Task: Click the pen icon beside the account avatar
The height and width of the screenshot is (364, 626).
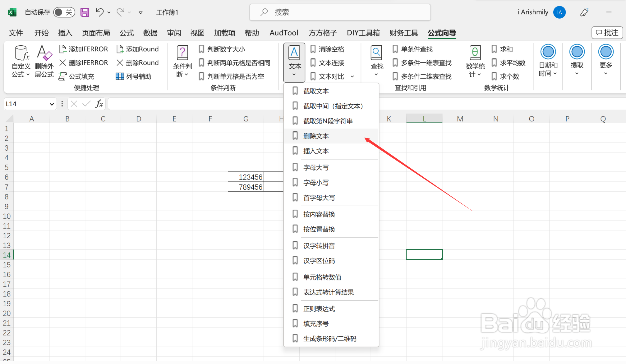Action: click(584, 12)
